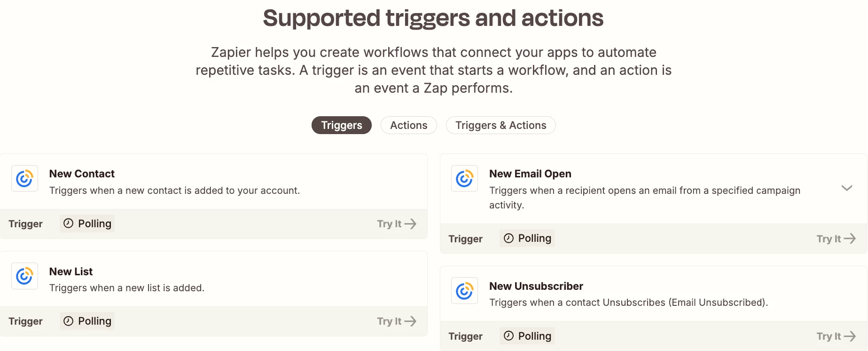Open the New Contact trigger title

coord(82,174)
